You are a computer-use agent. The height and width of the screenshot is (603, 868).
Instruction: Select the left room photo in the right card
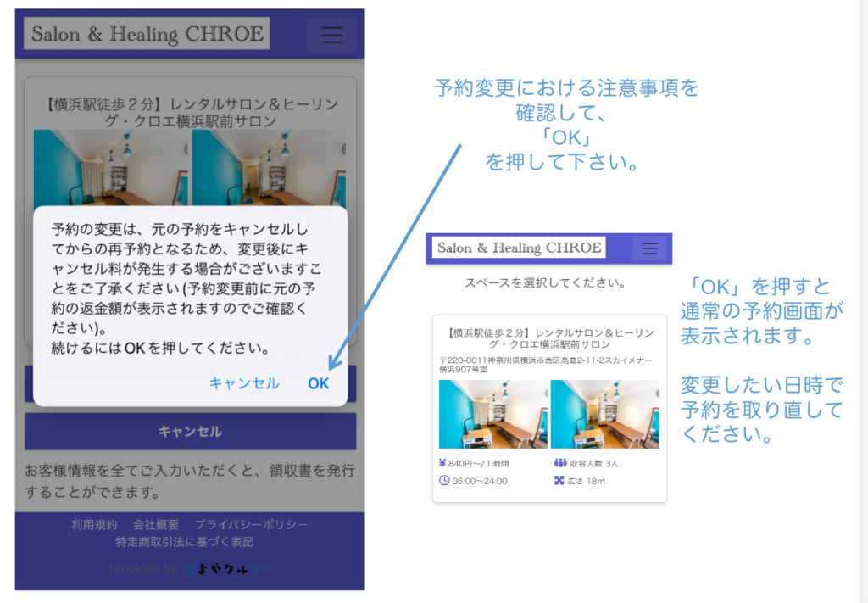(492, 414)
